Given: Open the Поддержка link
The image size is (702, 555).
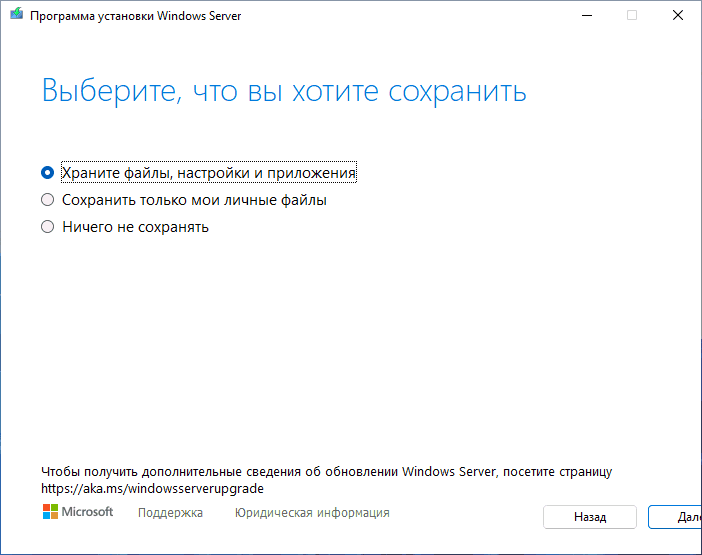Looking at the screenshot, I should (x=170, y=512).
